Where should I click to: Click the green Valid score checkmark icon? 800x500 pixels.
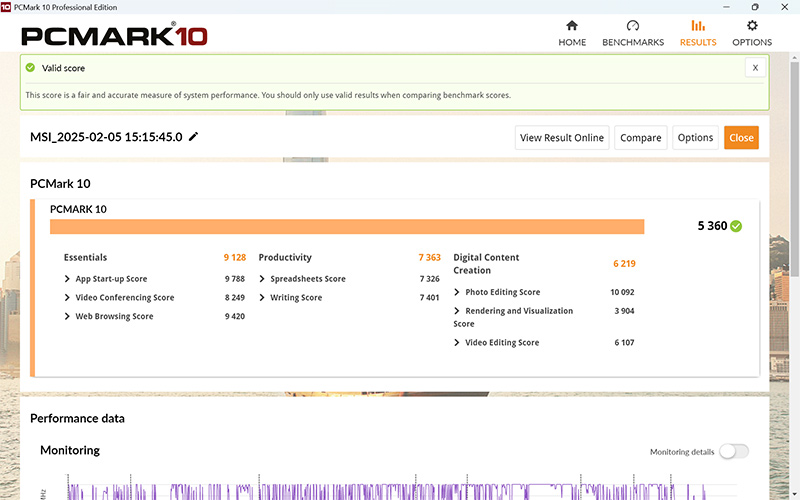(31, 67)
